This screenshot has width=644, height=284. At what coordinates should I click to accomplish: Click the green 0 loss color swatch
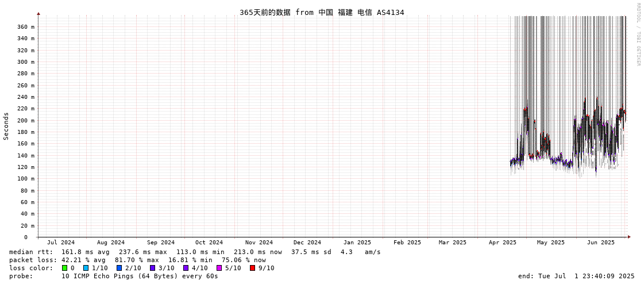(x=64, y=268)
